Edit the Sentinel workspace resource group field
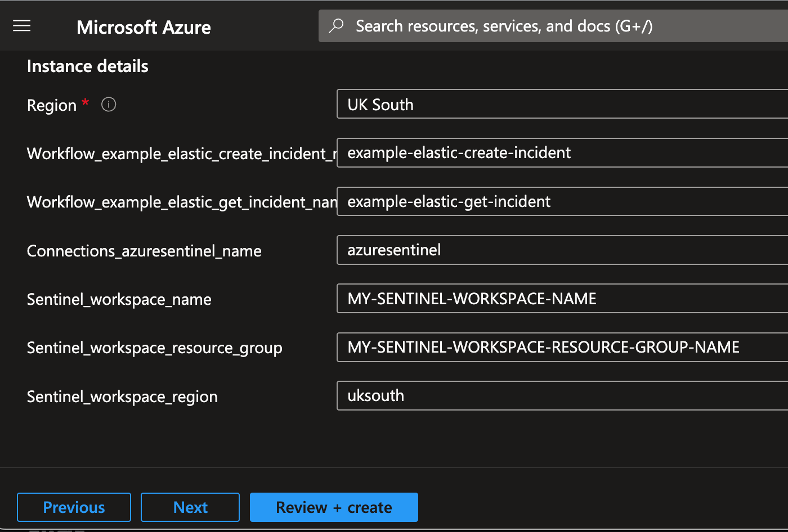788x532 pixels. click(x=562, y=347)
